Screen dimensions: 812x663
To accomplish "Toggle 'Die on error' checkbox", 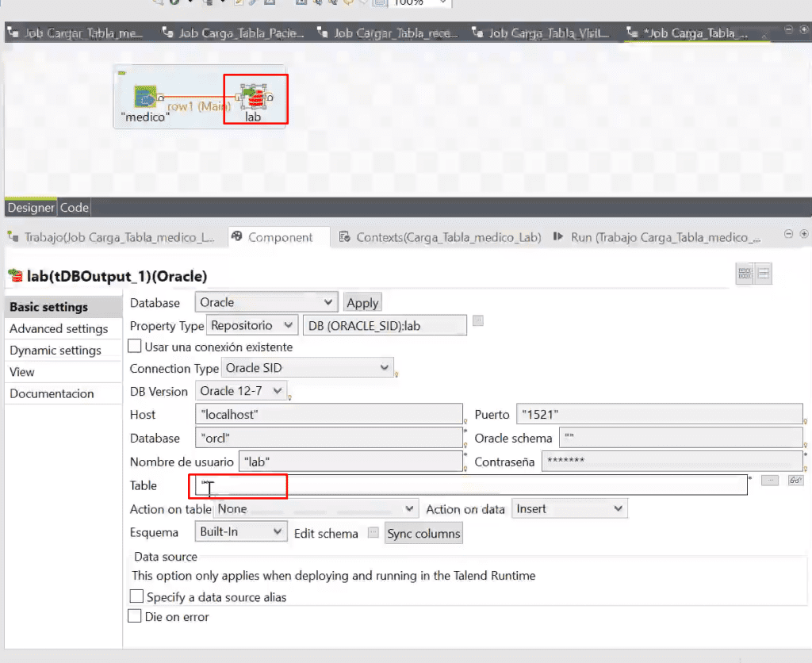I will [x=135, y=616].
